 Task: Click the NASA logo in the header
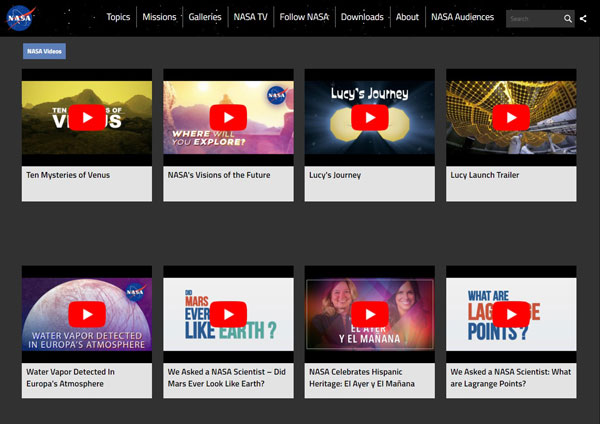click(x=20, y=18)
